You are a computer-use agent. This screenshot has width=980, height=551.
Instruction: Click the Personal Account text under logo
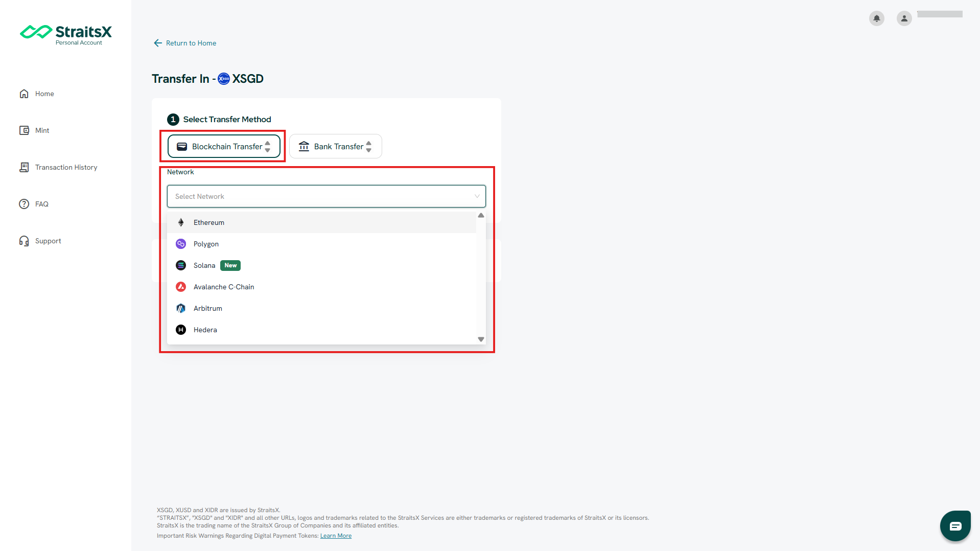79,43
